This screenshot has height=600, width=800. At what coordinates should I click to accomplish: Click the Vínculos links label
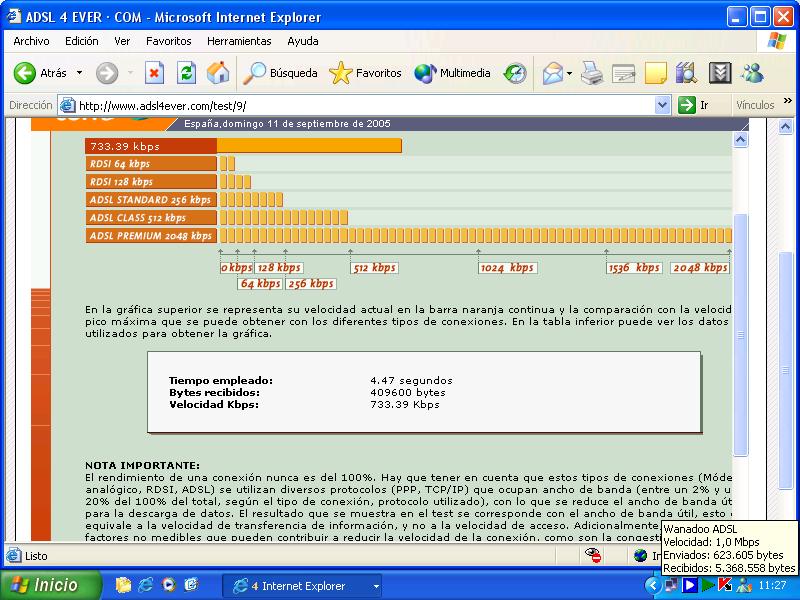point(755,105)
